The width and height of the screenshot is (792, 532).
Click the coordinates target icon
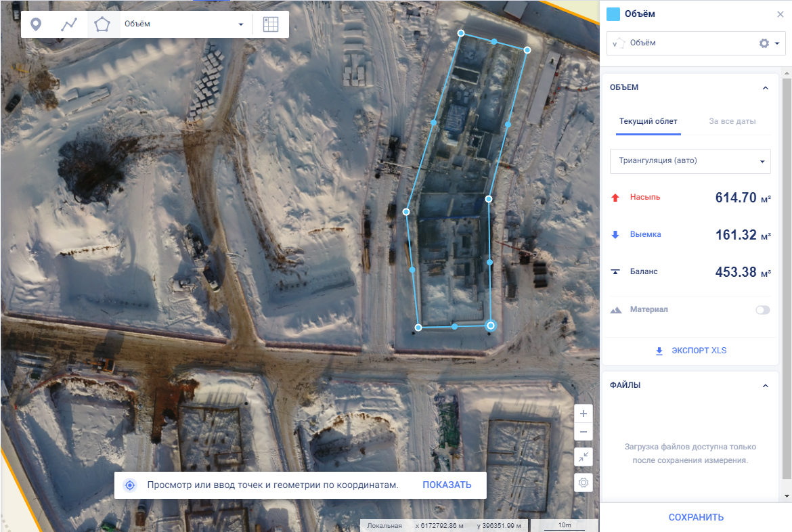pyautogui.click(x=130, y=485)
